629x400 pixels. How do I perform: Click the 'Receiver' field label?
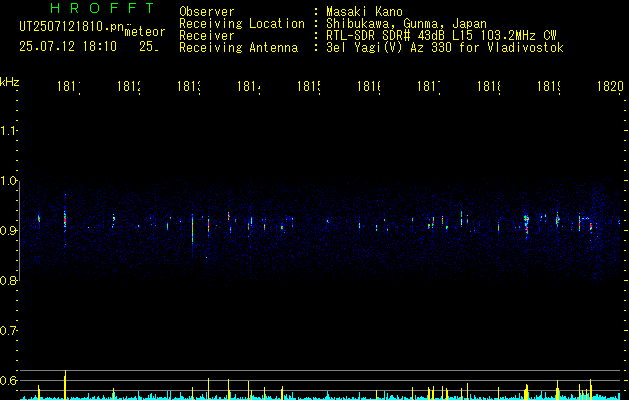pos(207,36)
